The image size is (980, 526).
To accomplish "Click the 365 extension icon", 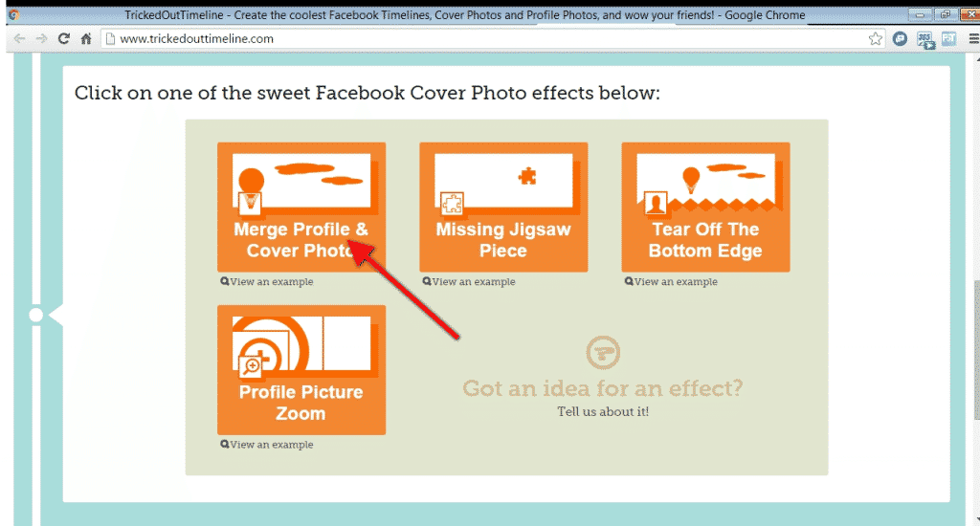I will [x=925, y=40].
